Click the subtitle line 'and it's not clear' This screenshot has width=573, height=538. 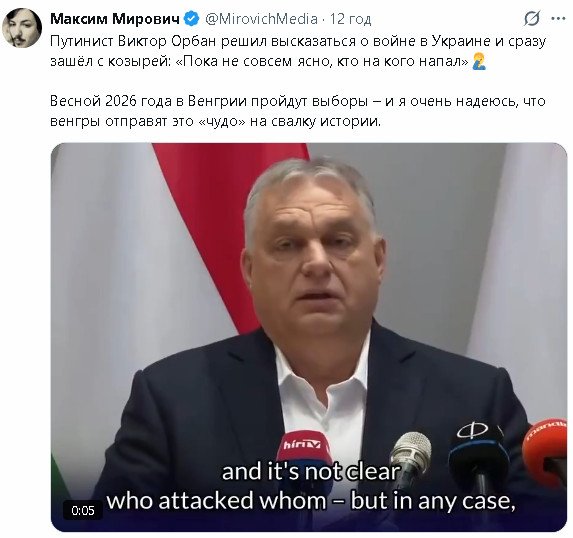(311, 472)
